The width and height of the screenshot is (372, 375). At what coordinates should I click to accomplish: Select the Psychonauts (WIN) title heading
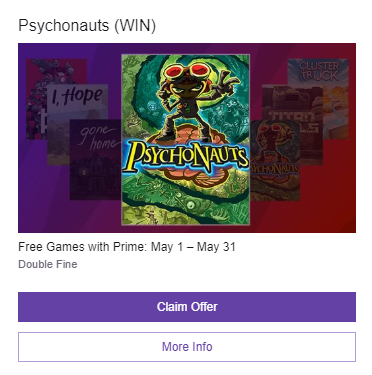(x=87, y=26)
